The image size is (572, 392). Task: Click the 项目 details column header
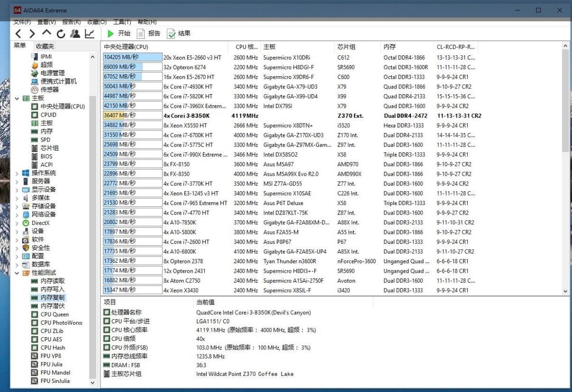click(x=148, y=302)
